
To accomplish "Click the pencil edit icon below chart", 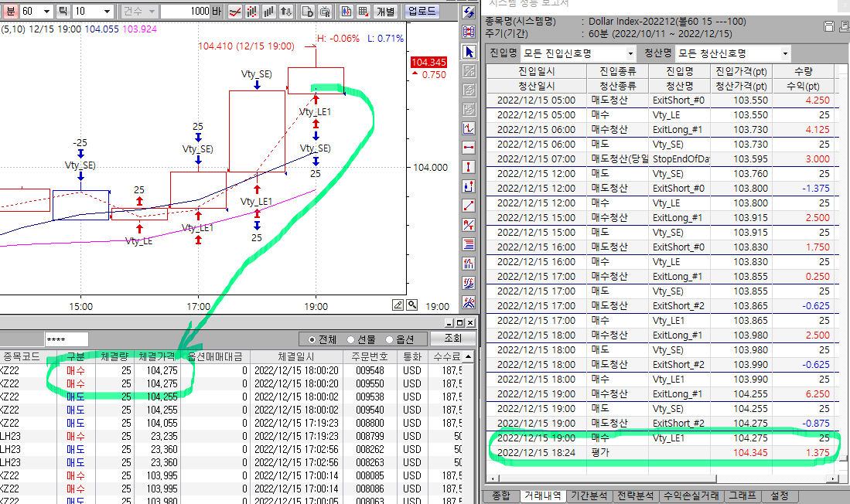I will point(398,305).
